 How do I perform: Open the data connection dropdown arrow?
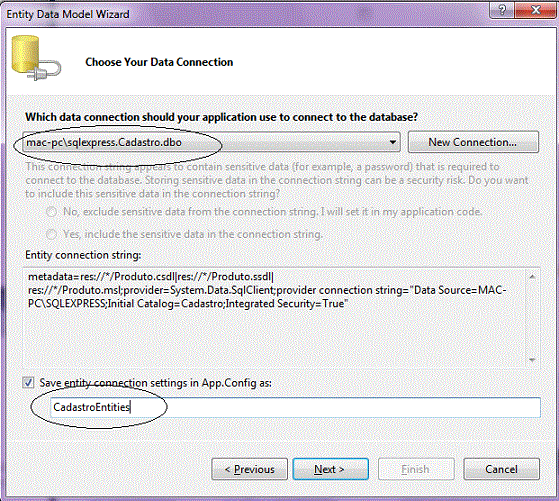tap(393, 142)
